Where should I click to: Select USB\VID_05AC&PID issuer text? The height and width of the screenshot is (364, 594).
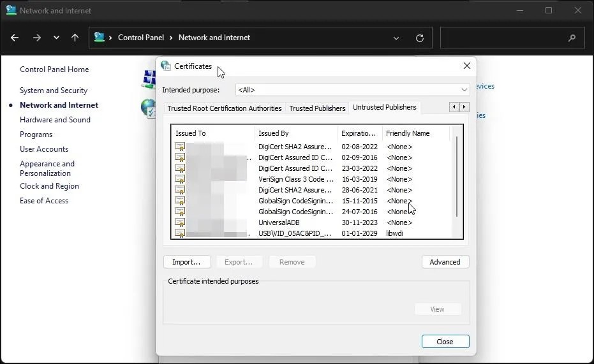pos(295,233)
